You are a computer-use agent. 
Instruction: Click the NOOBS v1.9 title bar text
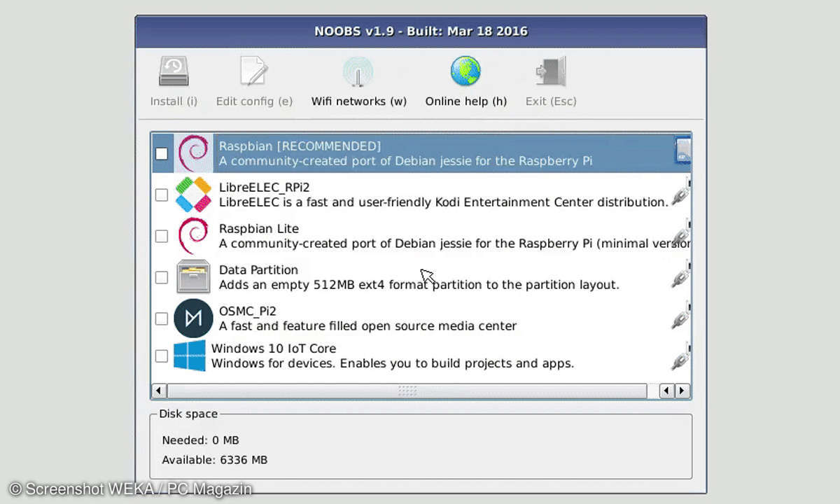(x=421, y=31)
